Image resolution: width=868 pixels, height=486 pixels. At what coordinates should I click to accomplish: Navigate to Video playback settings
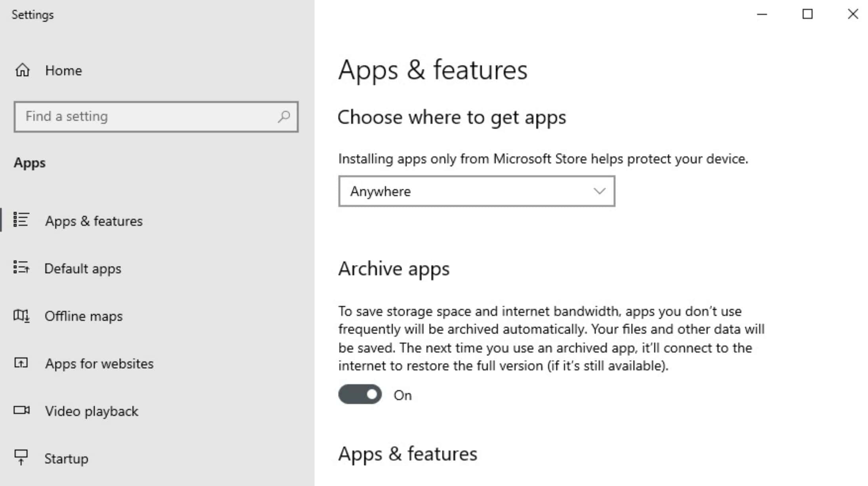91,411
